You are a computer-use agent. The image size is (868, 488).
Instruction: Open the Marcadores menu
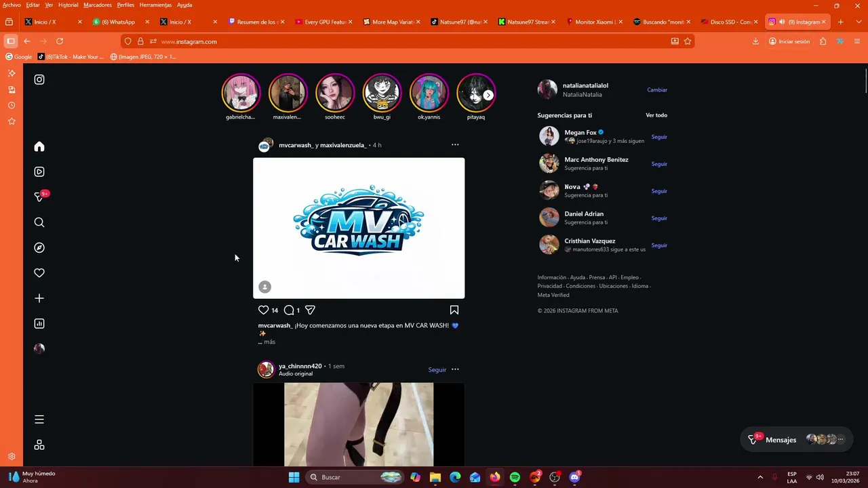98,5
